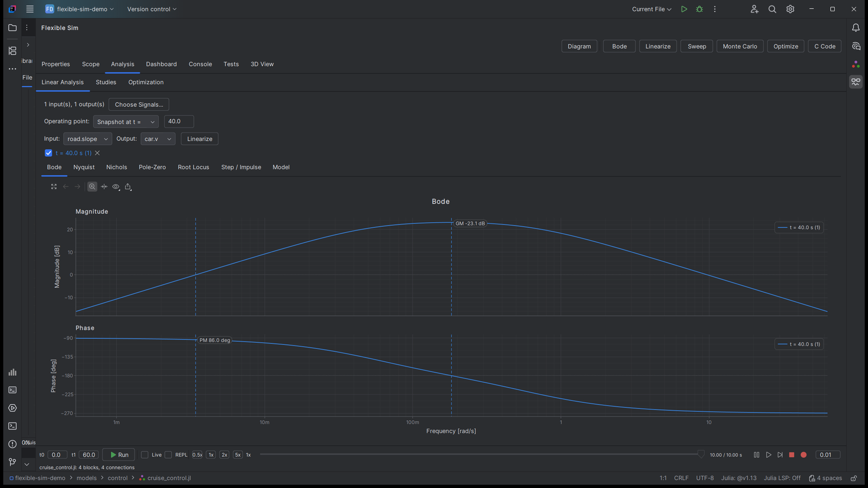The height and width of the screenshot is (488, 868).
Task: Click the step-forward playback icon
Action: tap(780, 455)
